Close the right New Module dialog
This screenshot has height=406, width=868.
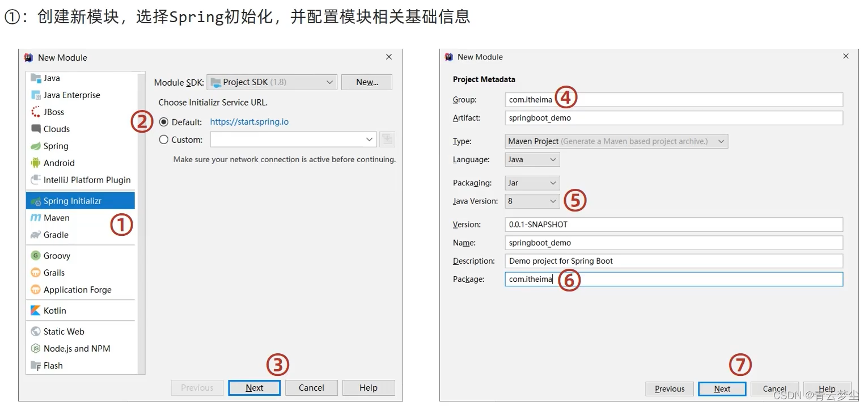pyautogui.click(x=846, y=57)
